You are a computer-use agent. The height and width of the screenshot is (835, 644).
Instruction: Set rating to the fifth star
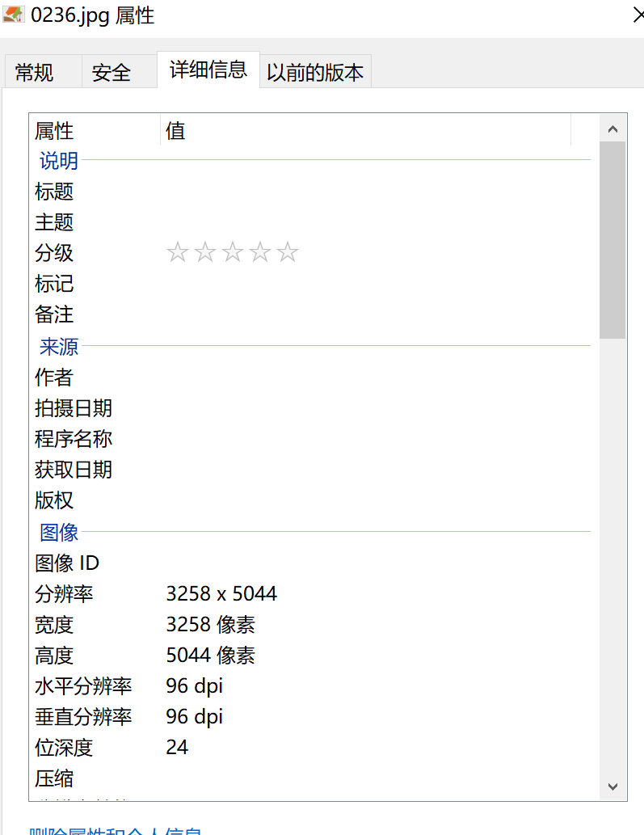coord(288,253)
